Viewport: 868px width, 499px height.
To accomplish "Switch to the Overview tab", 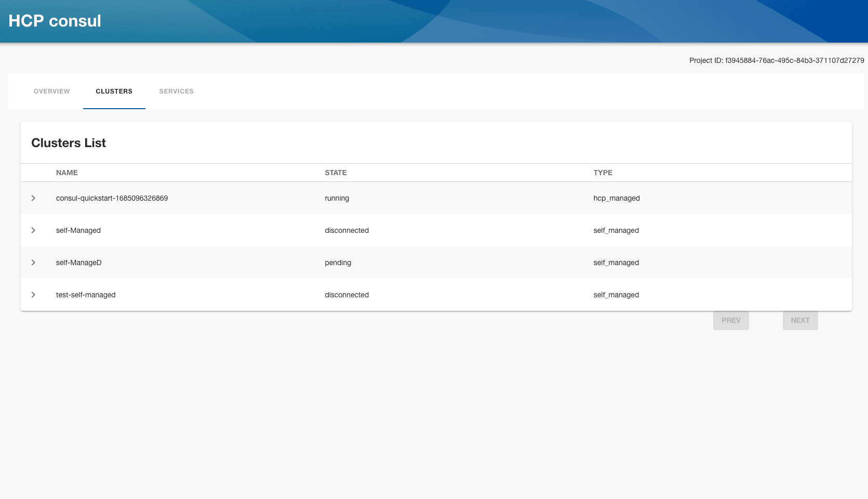I will coord(51,91).
